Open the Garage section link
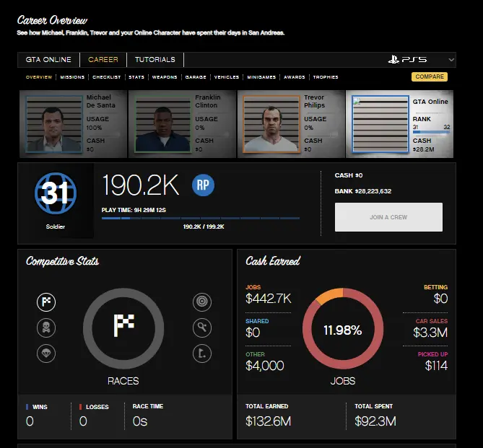483x448 pixels. [196, 77]
